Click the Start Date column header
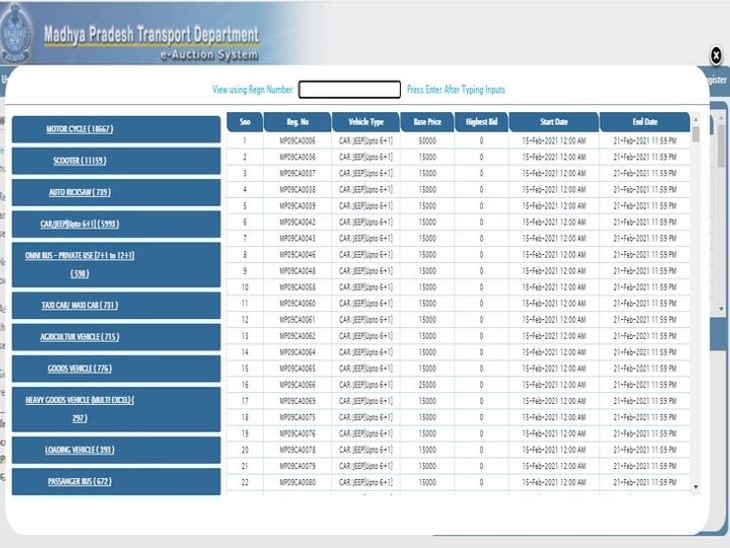 click(x=554, y=122)
